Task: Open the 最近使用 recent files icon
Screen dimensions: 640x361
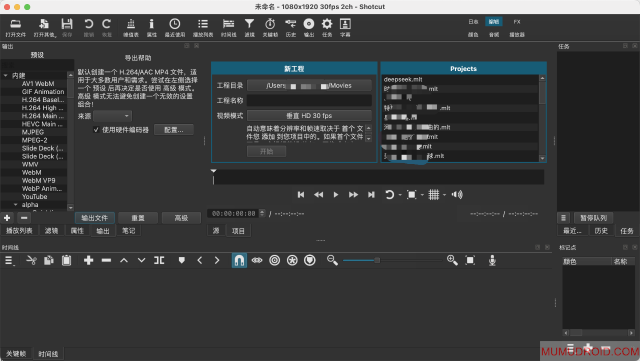Action: [175, 27]
